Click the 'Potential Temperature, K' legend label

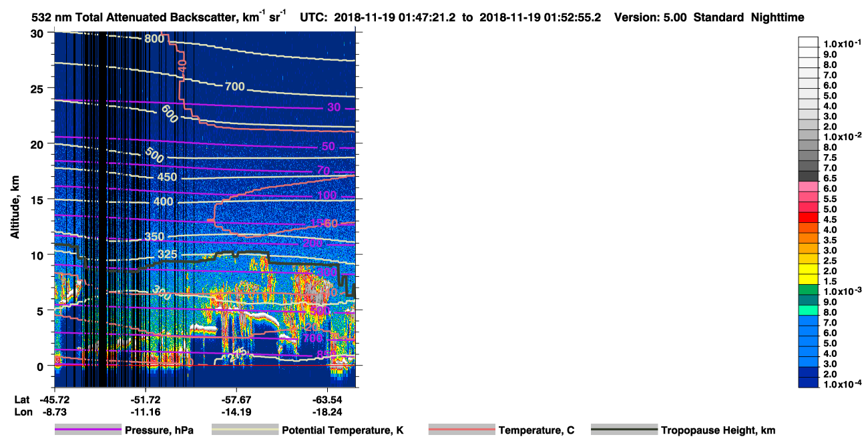343,430
